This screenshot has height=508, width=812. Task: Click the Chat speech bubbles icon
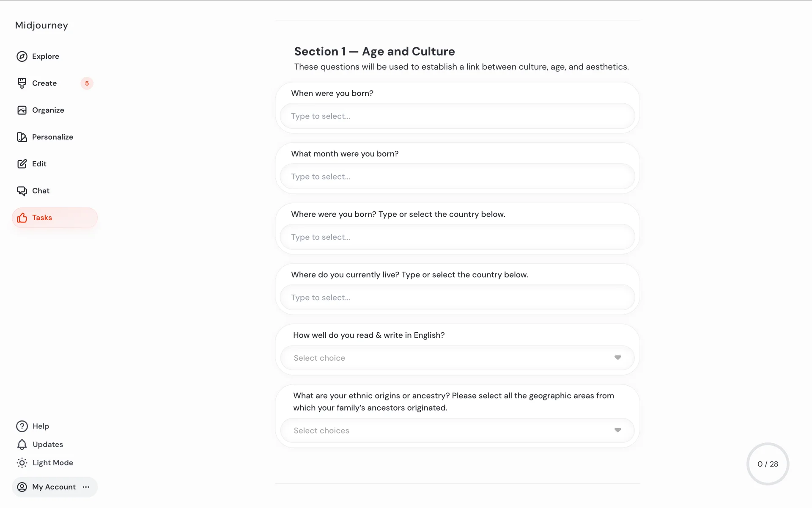click(22, 191)
